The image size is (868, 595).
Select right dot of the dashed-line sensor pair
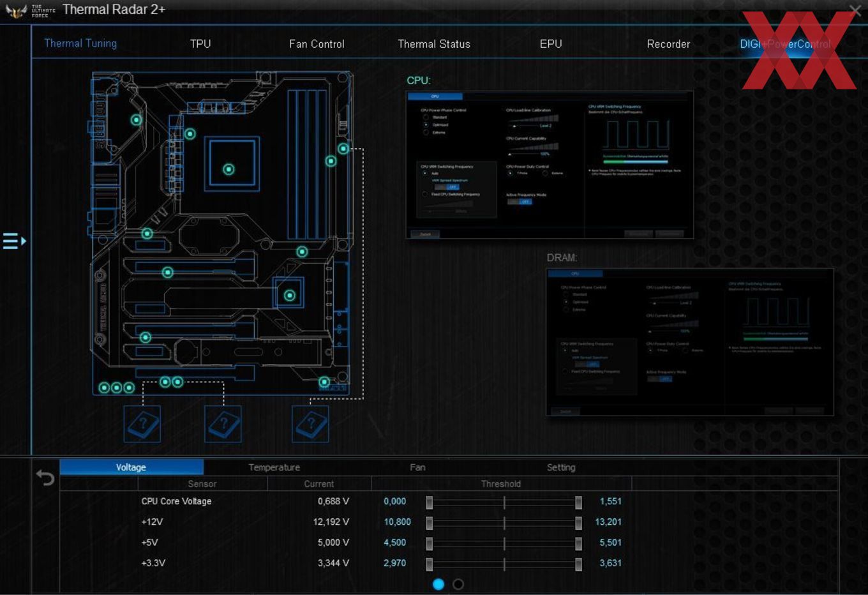pyautogui.click(x=177, y=382)
